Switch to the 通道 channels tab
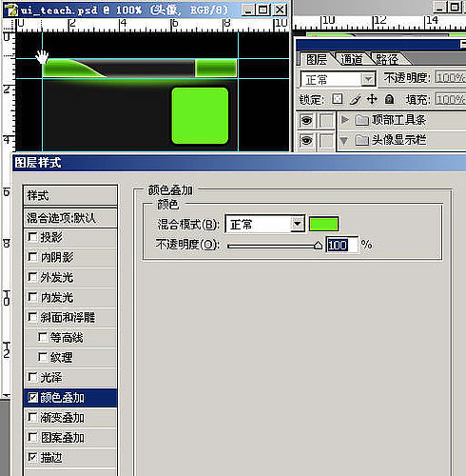This screenshot has height=476, width=466. point(351,59)
